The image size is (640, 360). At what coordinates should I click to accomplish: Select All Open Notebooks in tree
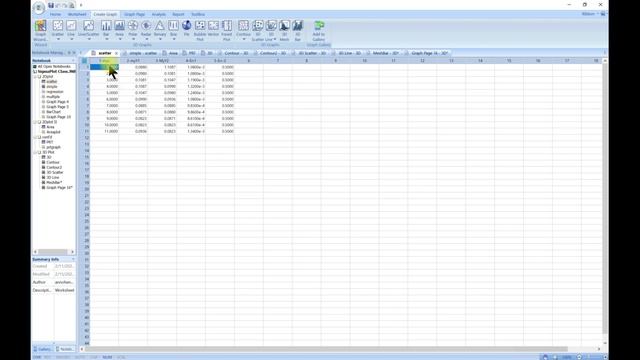tap(53, 66)
